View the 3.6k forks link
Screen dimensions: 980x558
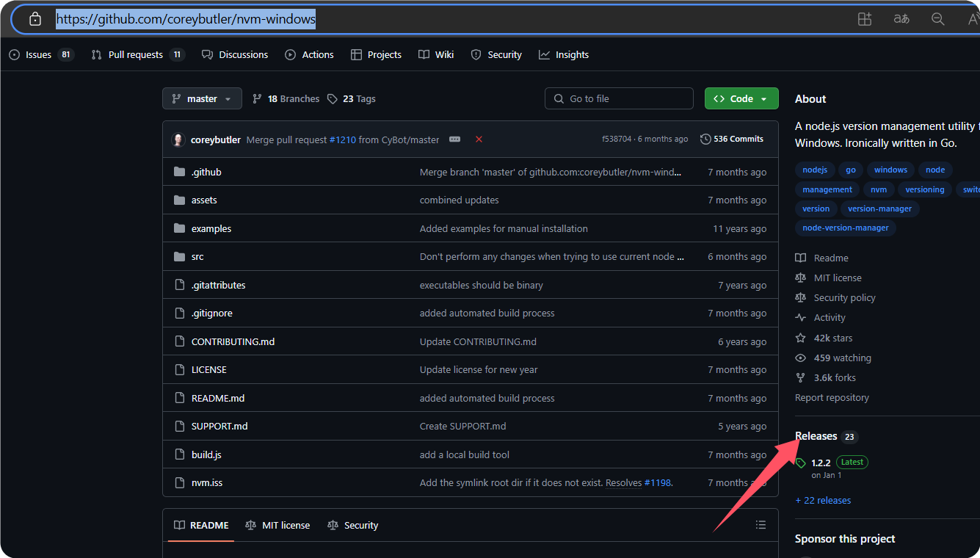826,377
